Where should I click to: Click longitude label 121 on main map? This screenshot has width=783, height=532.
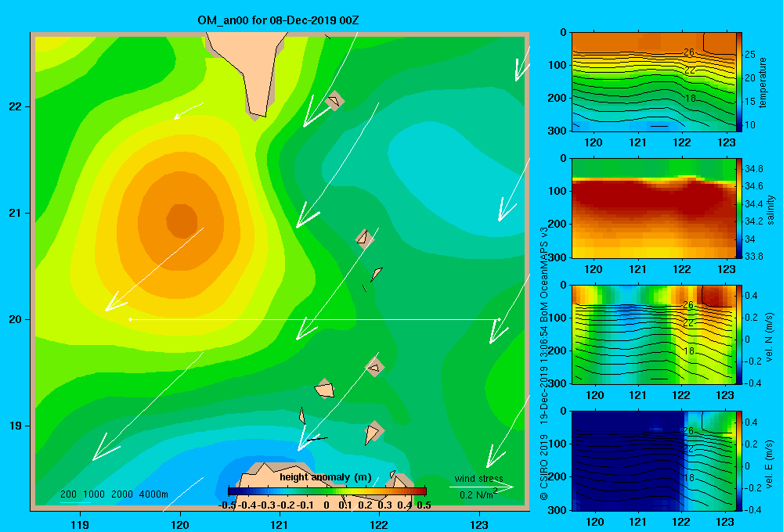tap(280, 524)
